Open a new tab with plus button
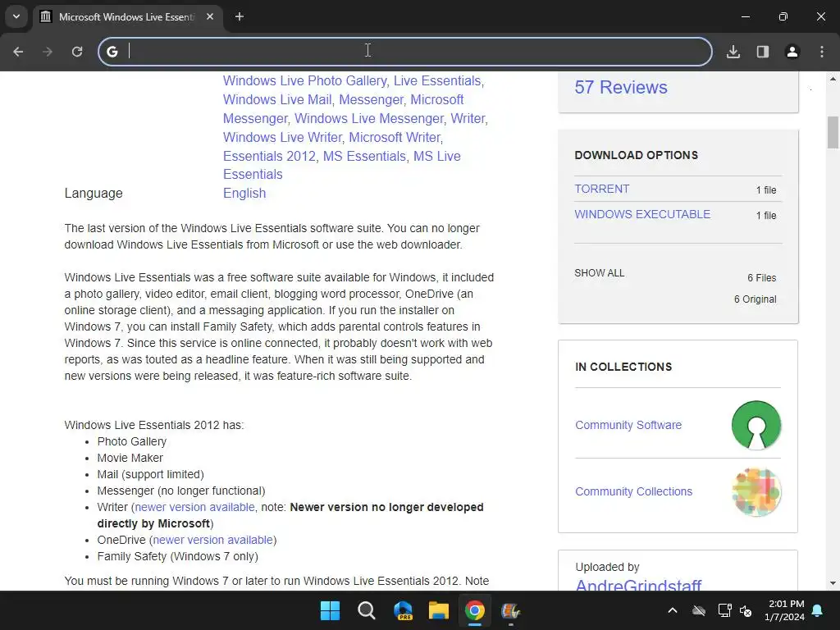840x630 pixels. click(240, 16)
